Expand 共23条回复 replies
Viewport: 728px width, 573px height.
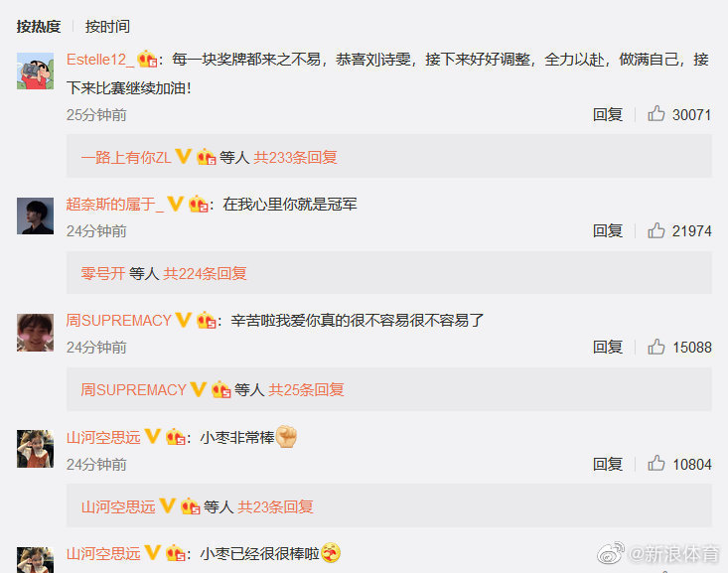[x=275, y=506]
